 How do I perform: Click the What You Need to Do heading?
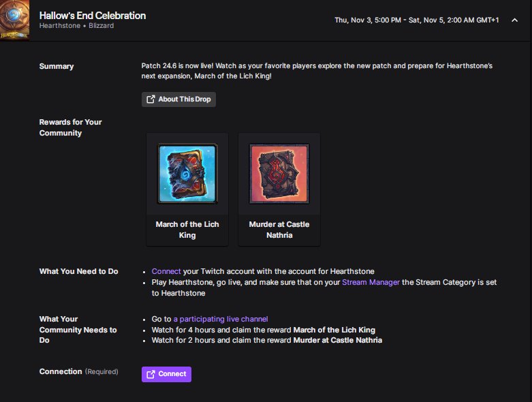[79, 271]
